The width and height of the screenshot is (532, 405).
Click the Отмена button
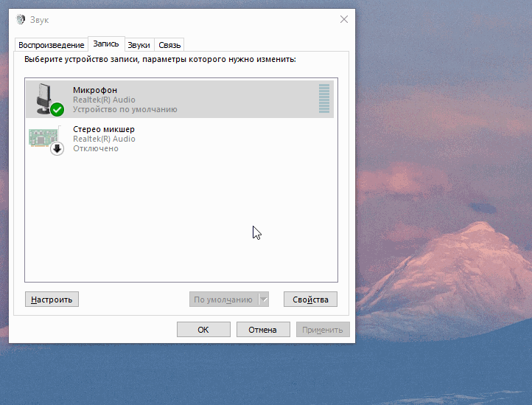tap(263, 330)
